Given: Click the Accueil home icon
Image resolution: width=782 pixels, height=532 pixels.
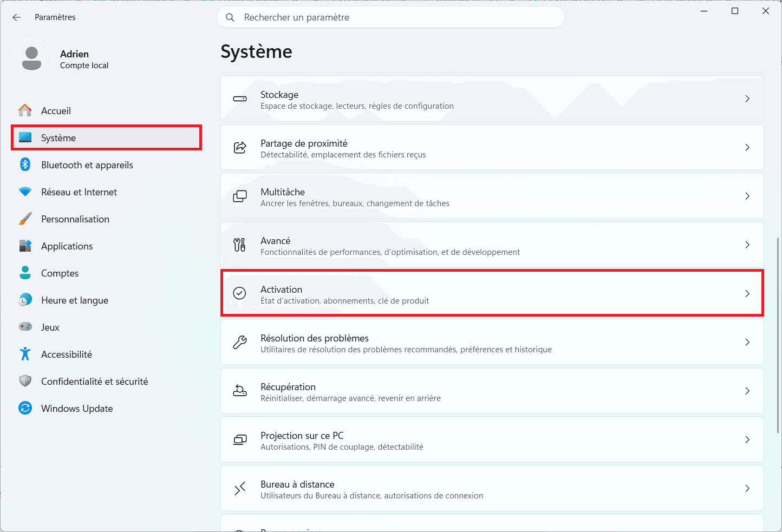Looking at the screenshot, I should [25, 110].
